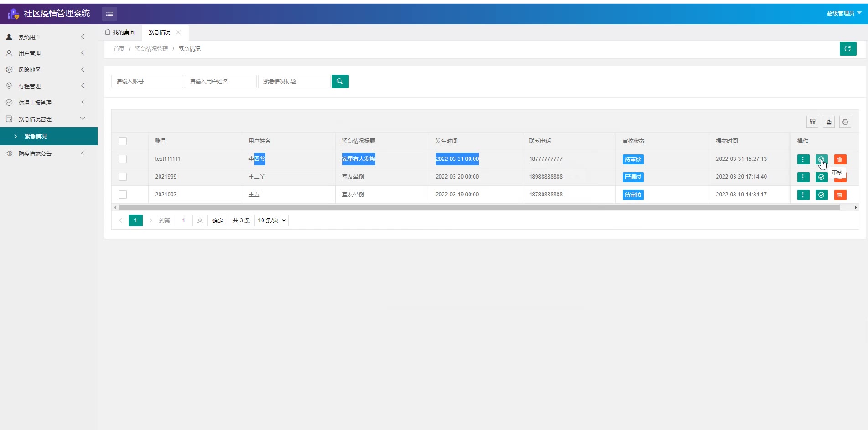Expand the 风险地区 sidebar menu
Viewport: 868px width, 430px height.
[46, 70]
